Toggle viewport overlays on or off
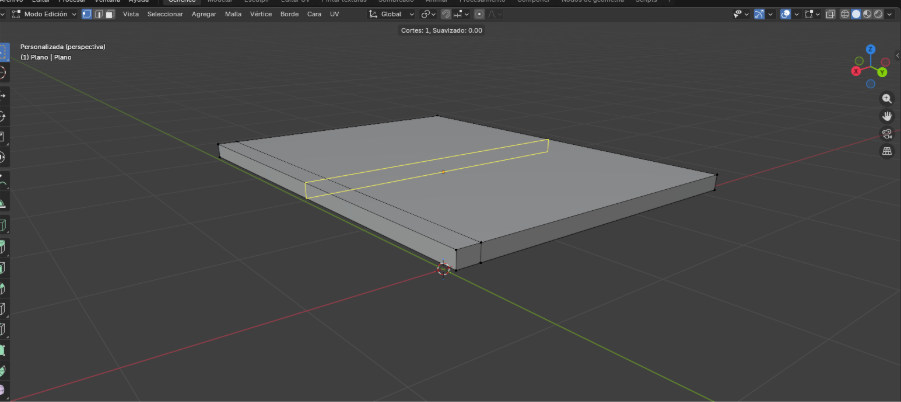The image size is (901, 402). [787, 15]
